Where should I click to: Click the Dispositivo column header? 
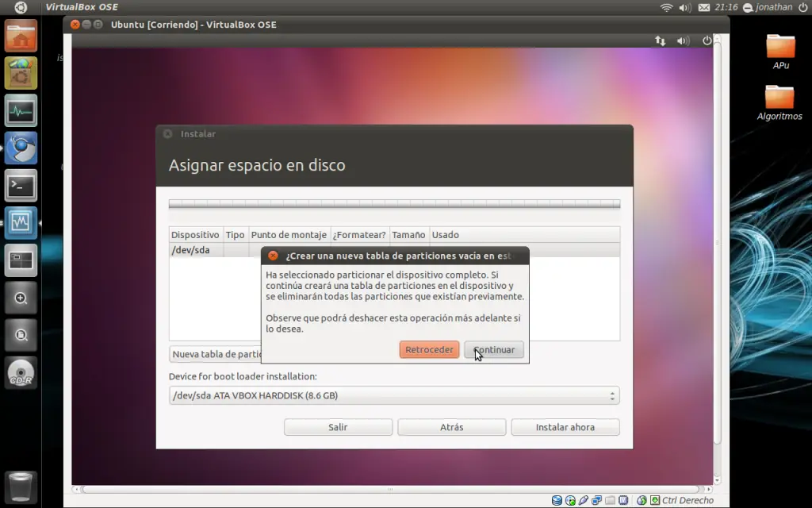pos(195,235)
